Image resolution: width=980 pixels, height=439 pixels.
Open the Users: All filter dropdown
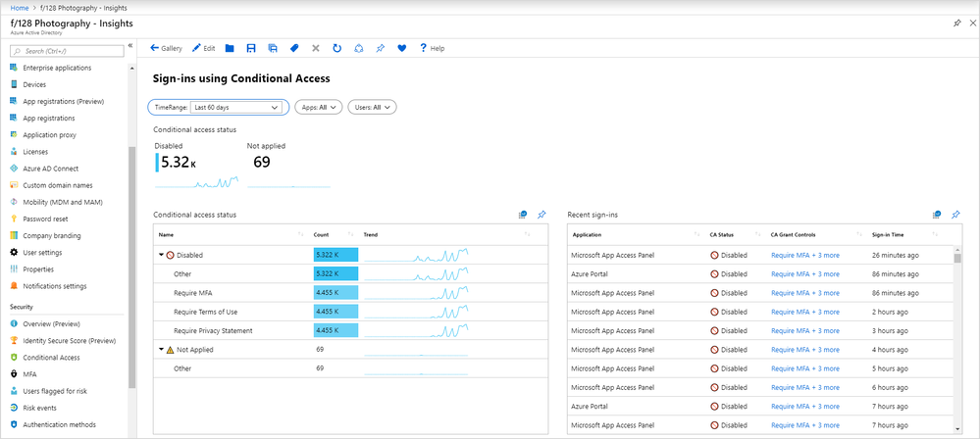(x=373, y=108)
